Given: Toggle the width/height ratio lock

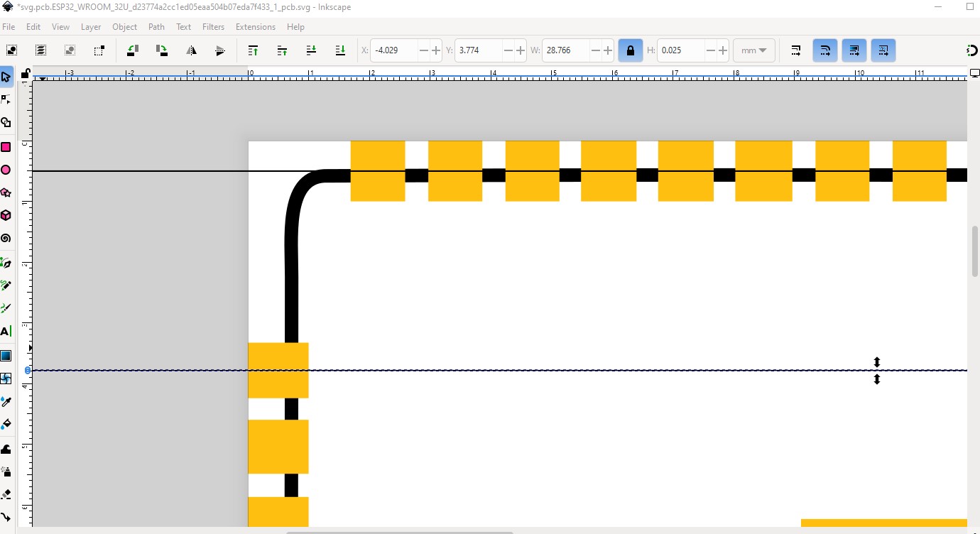Looking at the screenshot, I should point(630,50).
